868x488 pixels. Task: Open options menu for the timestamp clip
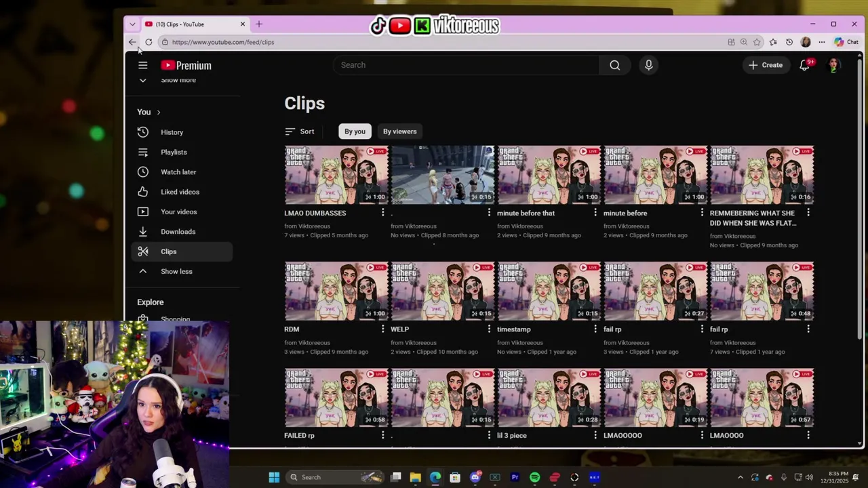[x=595, y=329]
